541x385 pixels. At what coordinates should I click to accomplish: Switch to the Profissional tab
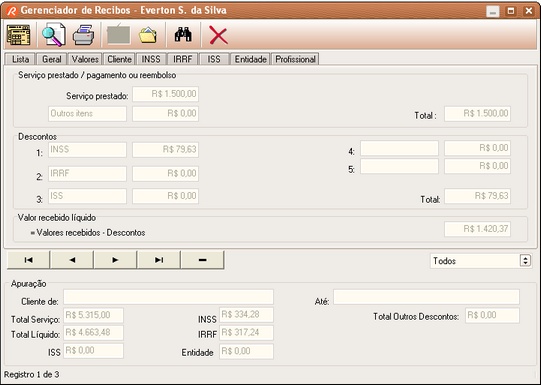point(295,59)
